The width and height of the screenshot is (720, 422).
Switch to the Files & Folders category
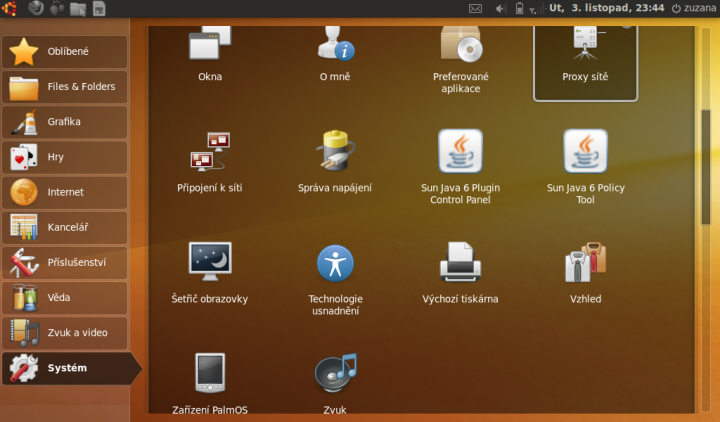(x=64, y=87)
